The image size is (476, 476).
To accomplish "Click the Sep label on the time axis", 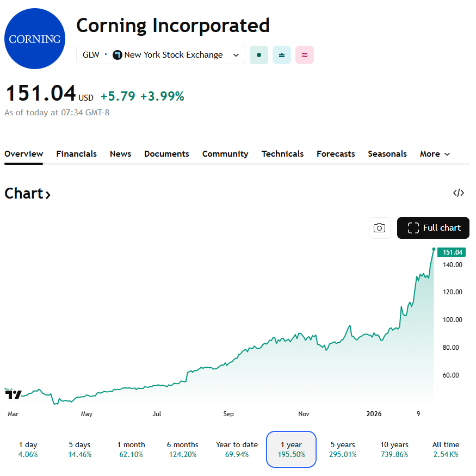I will pyautogui.click(x=228, y=414).
